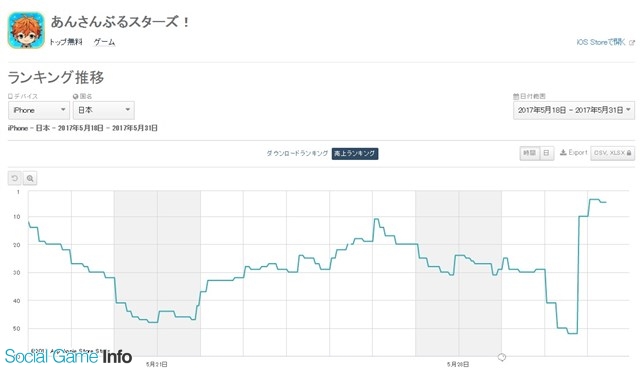Click the lock icon on CSV, XLSX button
Viewport: 640px width, 369px height.
pyautogui.click(x=629, y=153)
